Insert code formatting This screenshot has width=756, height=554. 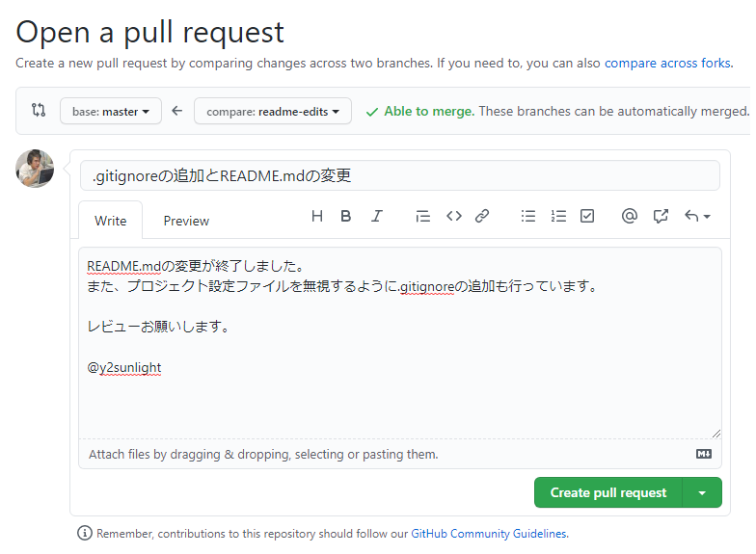click(x=453, y=217)
